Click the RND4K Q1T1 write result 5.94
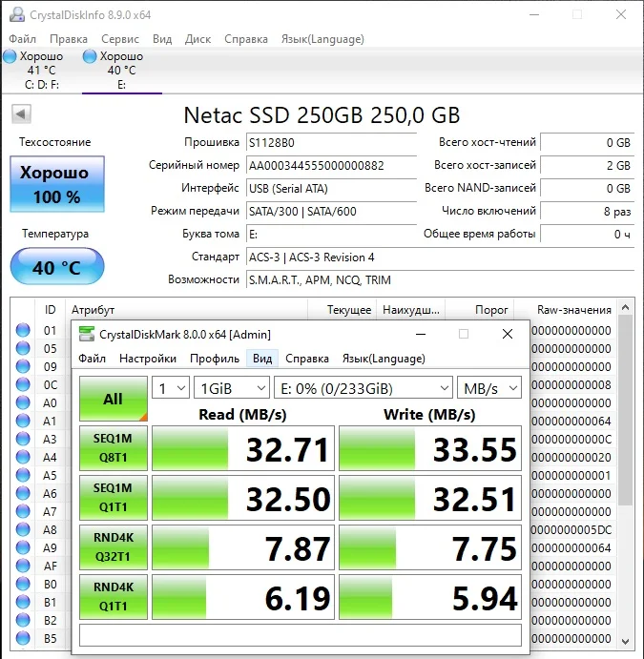The width and height of the screenshot is (644, 659). tap(430, 597)
